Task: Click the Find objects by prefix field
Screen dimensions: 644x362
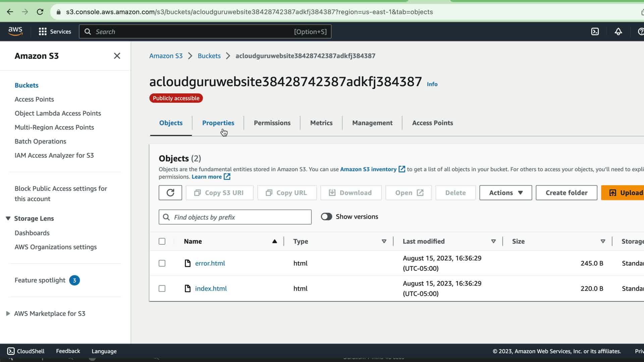Action: tap(240, 217)
